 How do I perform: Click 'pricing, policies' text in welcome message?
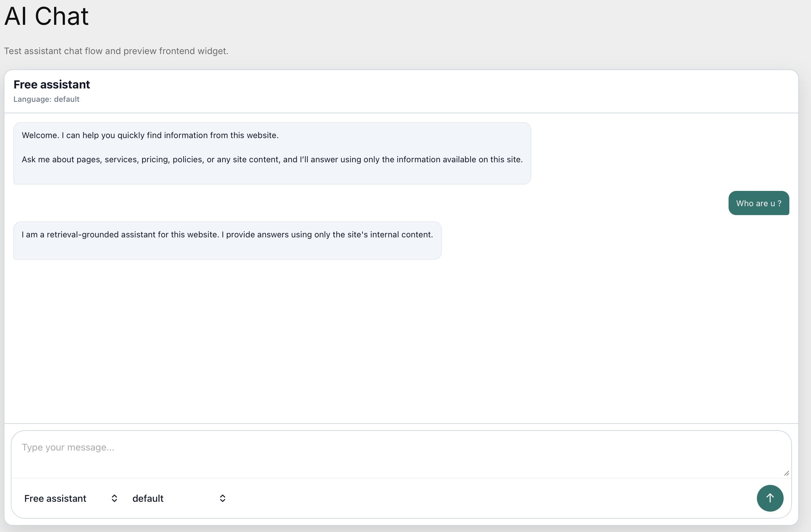coord(173,159)
